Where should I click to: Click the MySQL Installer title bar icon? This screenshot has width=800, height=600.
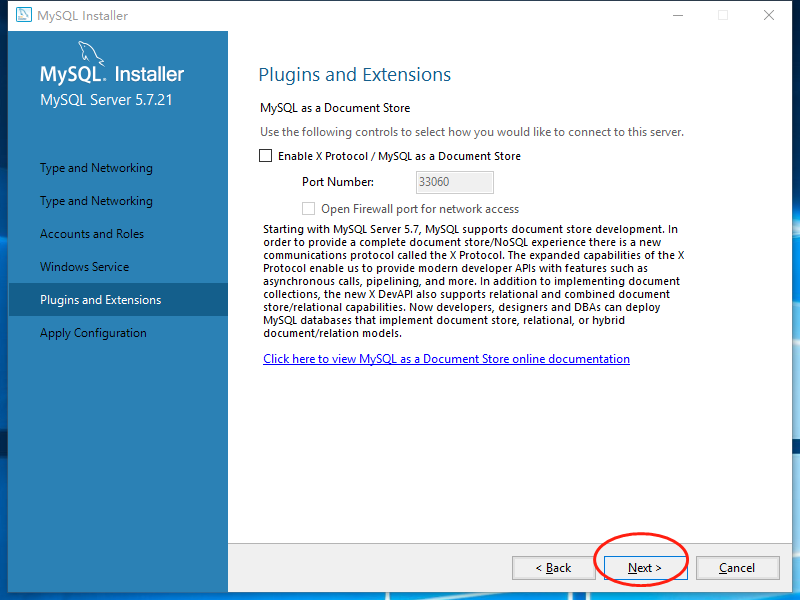[x=23, y=15]
